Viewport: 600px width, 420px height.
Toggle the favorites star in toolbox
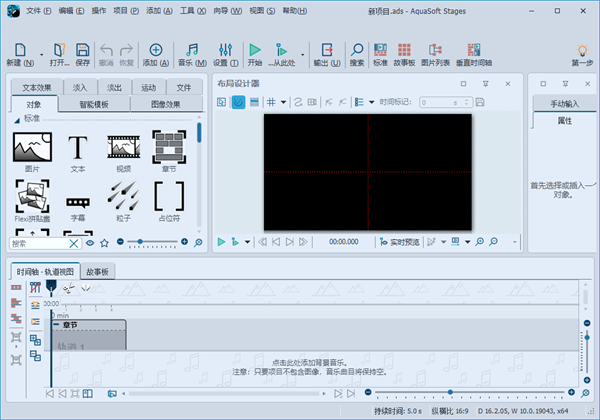pos(105,242)
